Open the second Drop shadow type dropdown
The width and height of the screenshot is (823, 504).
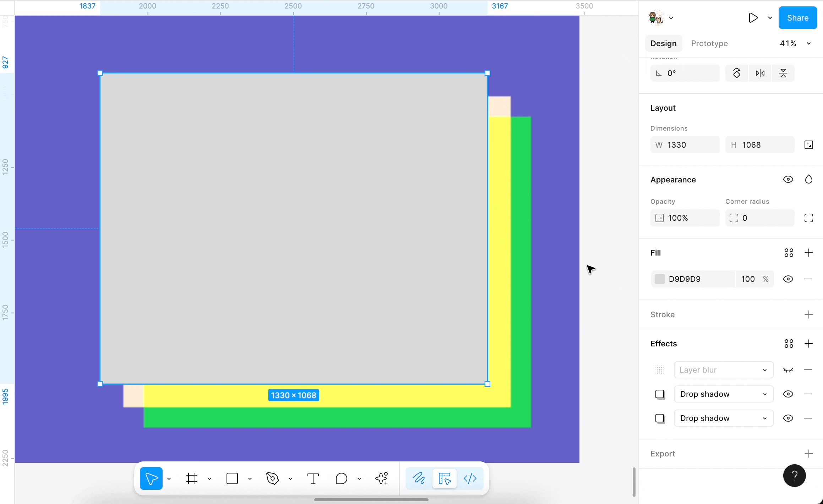724,418
